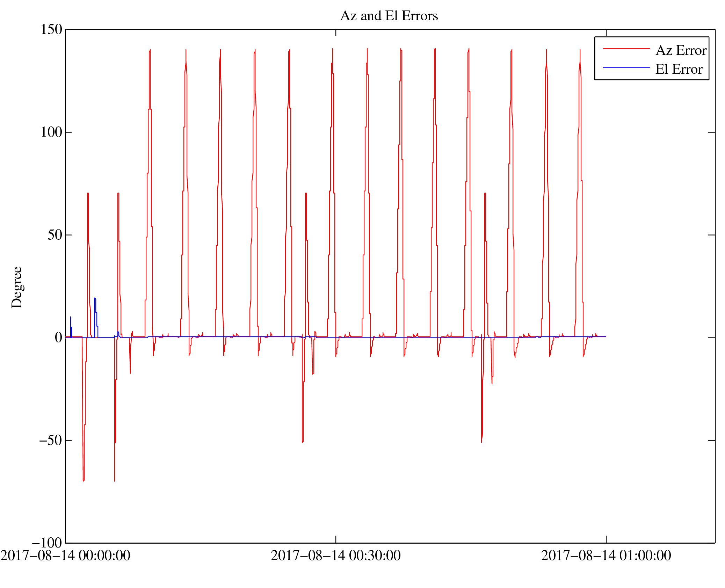Click y-axis tick label −100
Screen dimensions: 725x588
coord(47,543)
